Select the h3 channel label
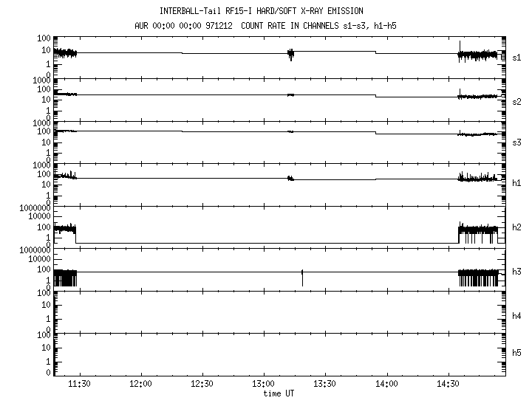Image resolution: width=532 pixels, height=406 pixels. pyautogui.click(x=516, y=272)
